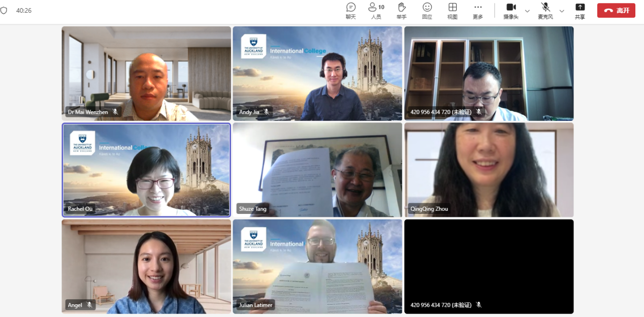This screenshot has height=317, width=644.
Task: Start screen sharing with 共享 icon
Action: [x=580, y=10]
